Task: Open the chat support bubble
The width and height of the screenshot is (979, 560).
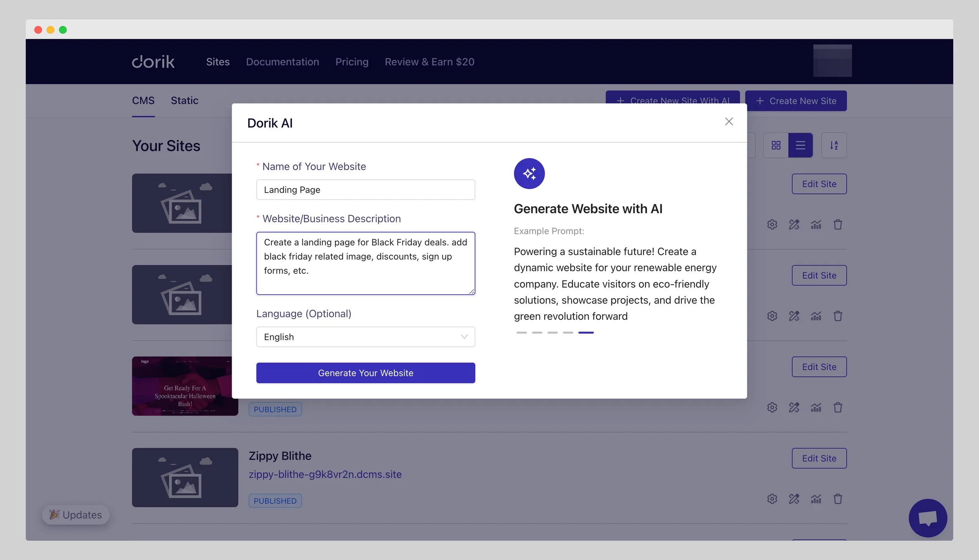Action: (x=928, y=518)
